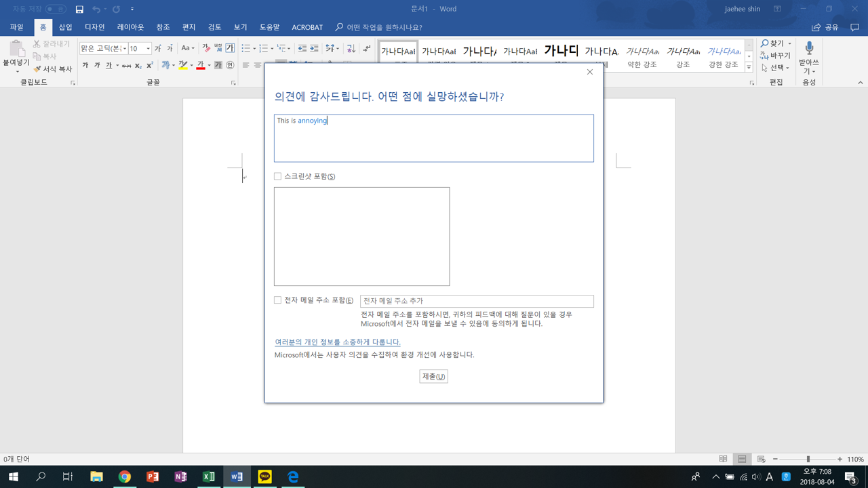Open OneNote from the taskbar
The image size is (868, 488).
(180, 476)
